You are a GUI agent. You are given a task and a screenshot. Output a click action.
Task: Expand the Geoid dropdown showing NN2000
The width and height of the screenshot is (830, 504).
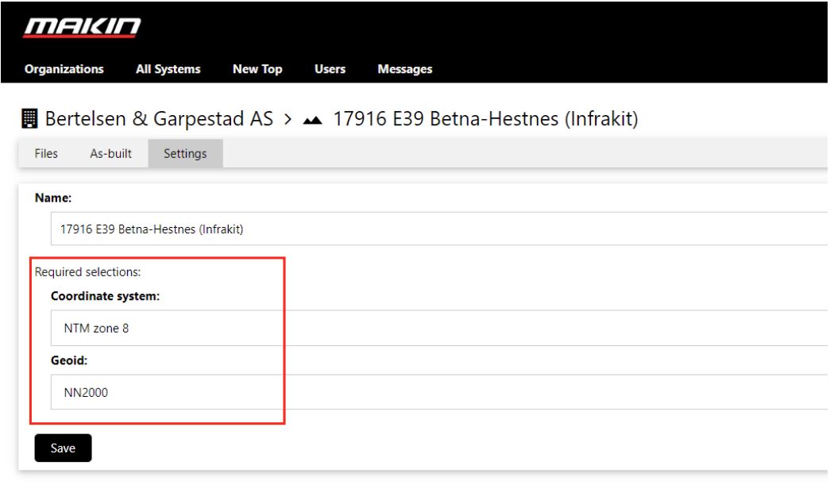[437, 392]
